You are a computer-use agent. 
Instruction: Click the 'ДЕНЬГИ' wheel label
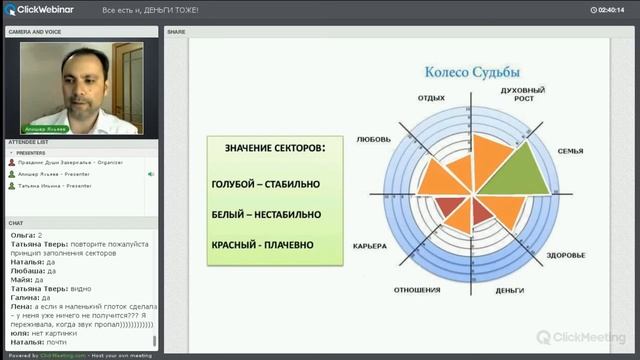point(510,291)
